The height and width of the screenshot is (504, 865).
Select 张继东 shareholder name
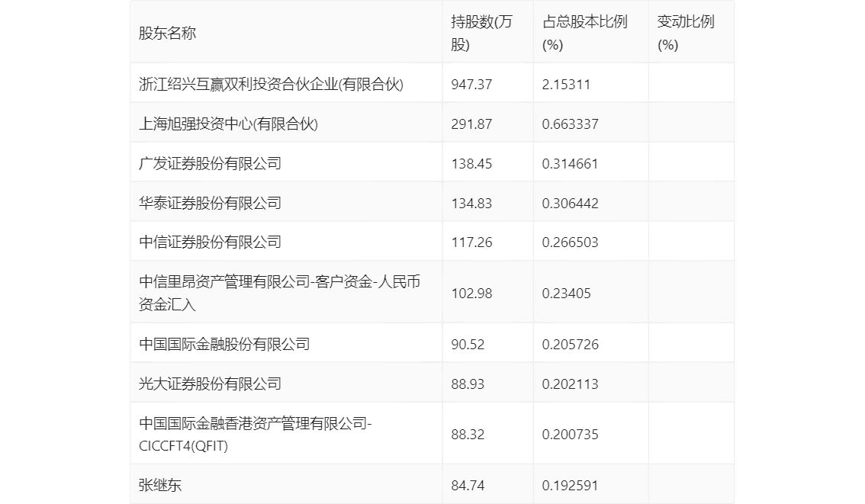160,486
